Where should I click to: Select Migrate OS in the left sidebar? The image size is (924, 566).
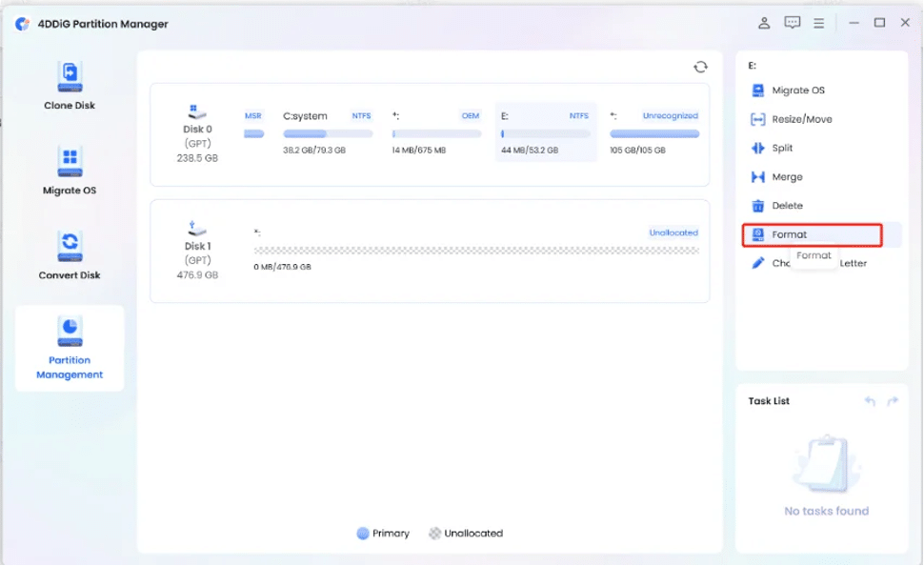pos(70,171)
